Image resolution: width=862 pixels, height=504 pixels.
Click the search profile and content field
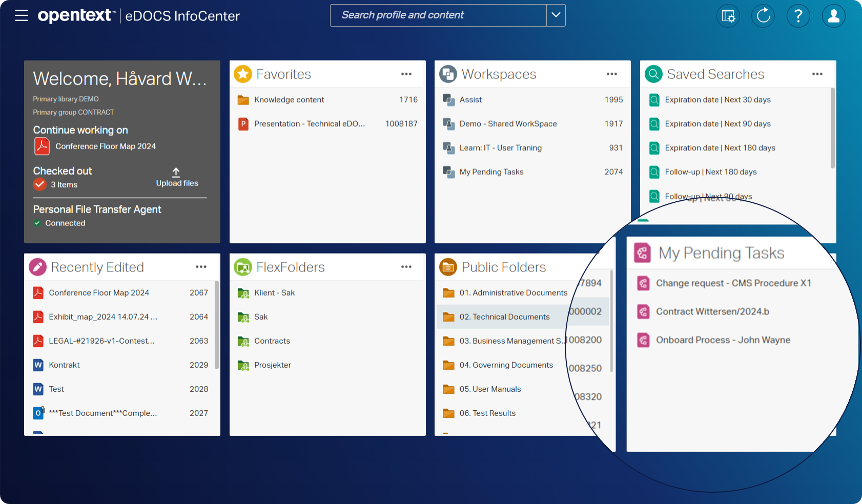pyautogui.click(x=439, y=15)
